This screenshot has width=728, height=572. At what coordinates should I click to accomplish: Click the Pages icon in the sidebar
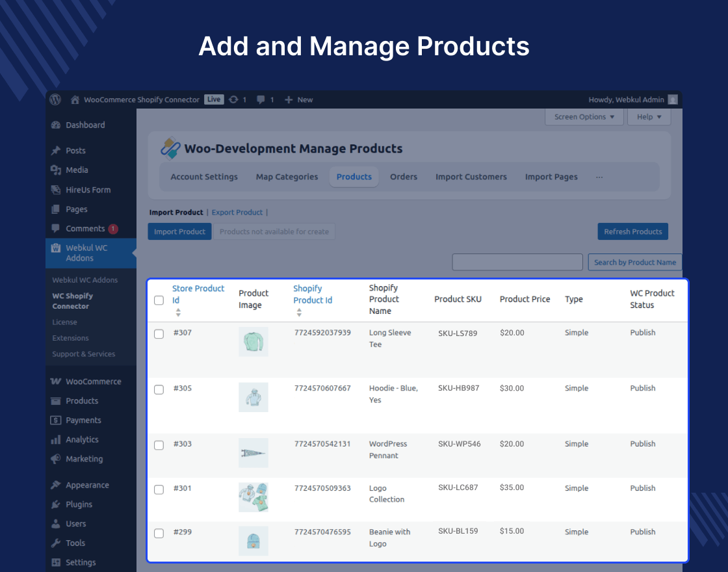tap(56, 209)
